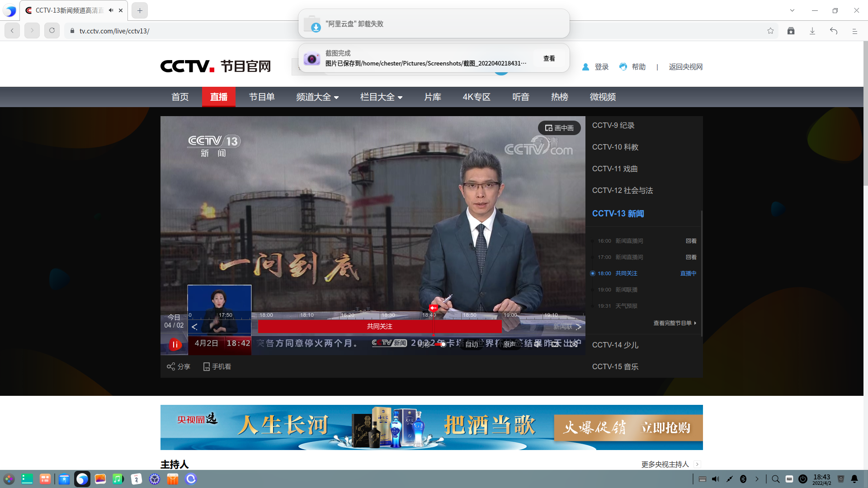Switch to the 直播 tab
This screenshot has height=488, width=868.
[219, 97]
